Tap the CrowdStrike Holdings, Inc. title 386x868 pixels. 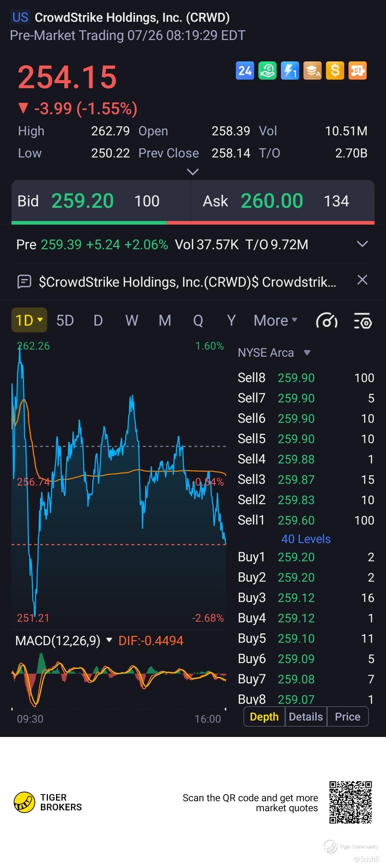[132, 17]
